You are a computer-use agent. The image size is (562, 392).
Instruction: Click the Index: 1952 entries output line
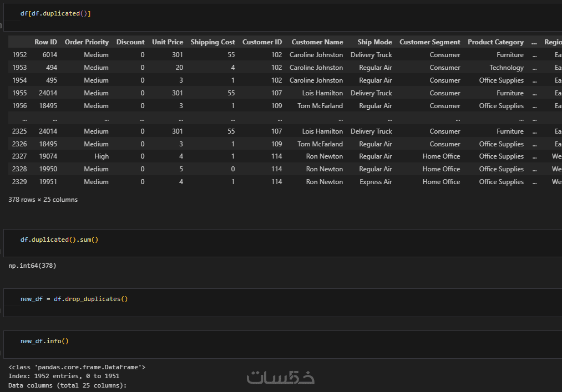click(64, 376)
